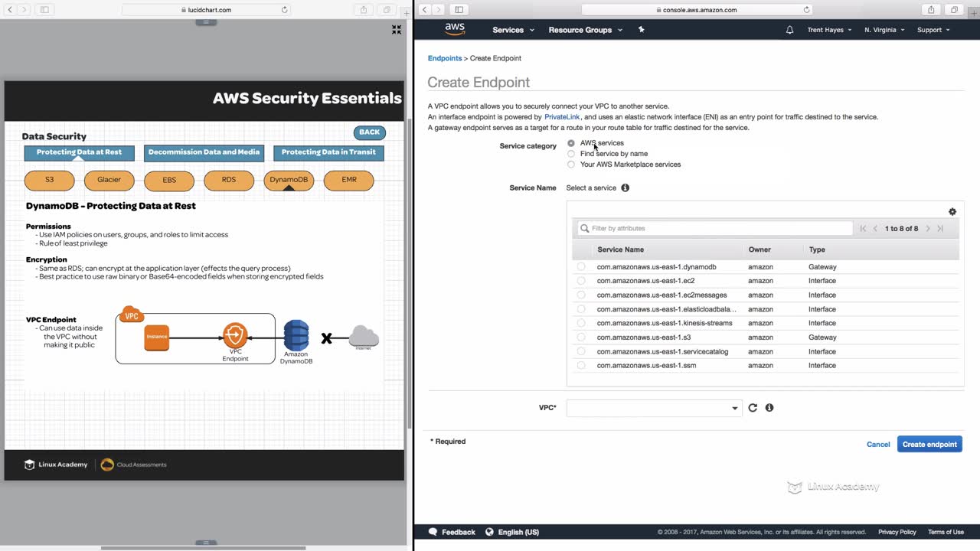Select the AWS services radio option
Screen dimensions: 980x551
point(571,143)
